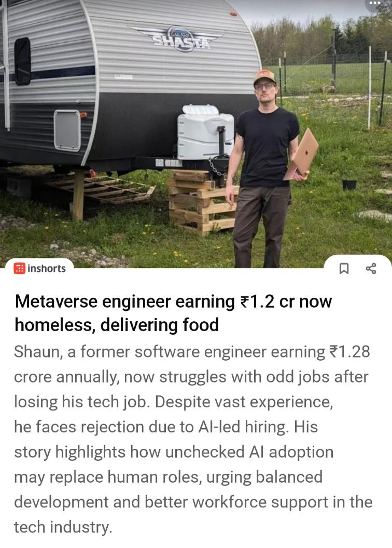The height and width of the screenshot is (548, 392).
Task: Tap the red inshorts logo icon
Action: pos(19,268)
